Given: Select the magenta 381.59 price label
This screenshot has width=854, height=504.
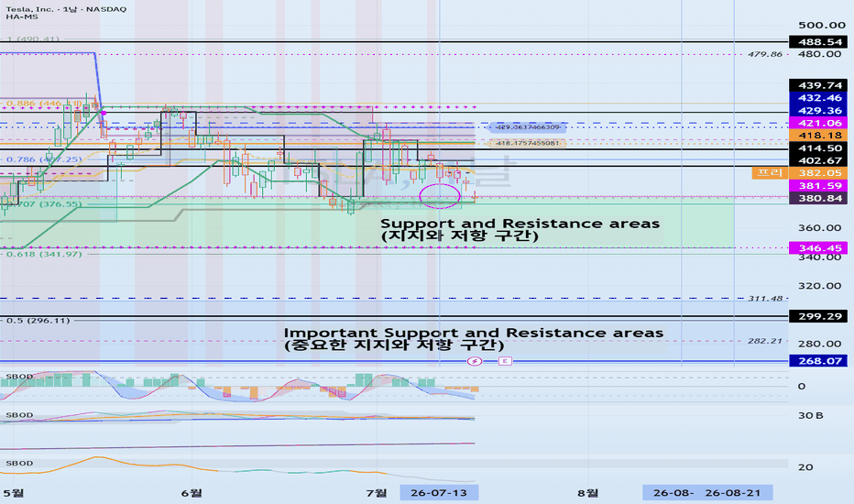Looking at the screenshot, I should [x=818, y=186].
